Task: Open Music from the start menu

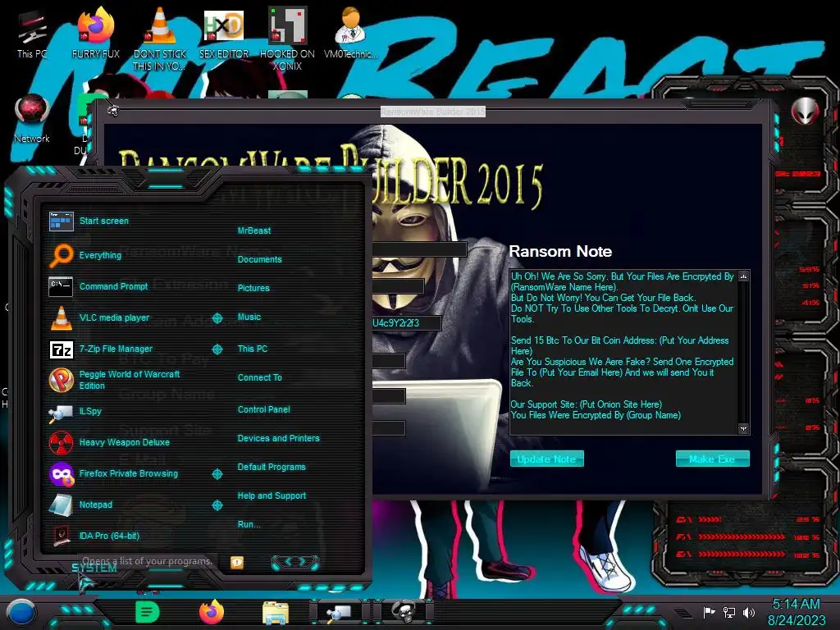Action: click(x=249, y=317)
